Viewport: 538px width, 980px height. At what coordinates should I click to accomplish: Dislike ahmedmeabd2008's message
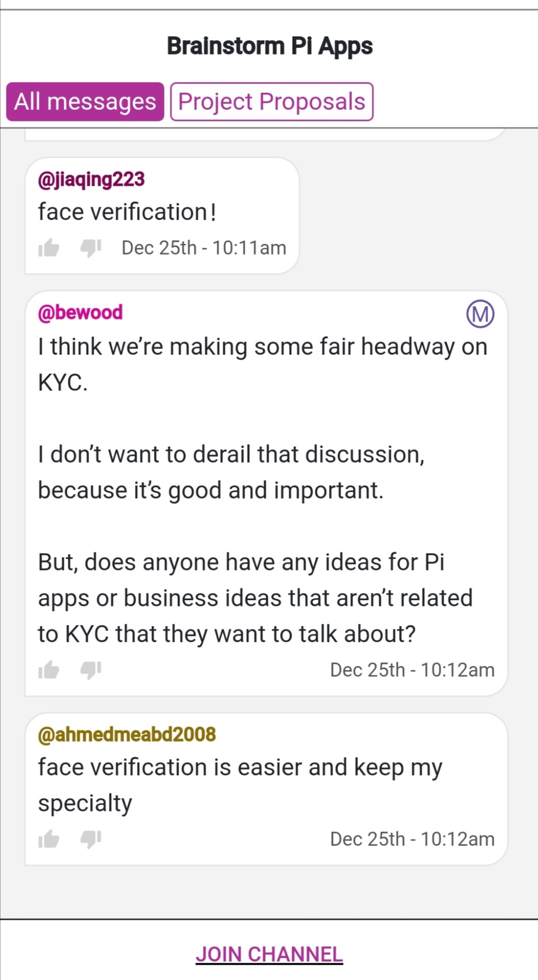[91, 839]
